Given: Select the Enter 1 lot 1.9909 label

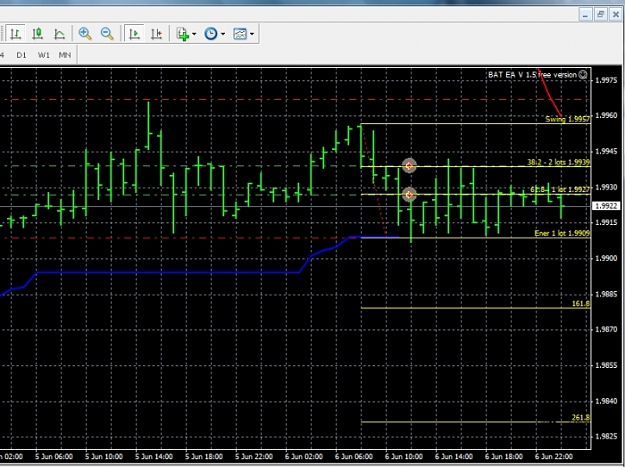Looking at the screenshot, I should point(562,233).
